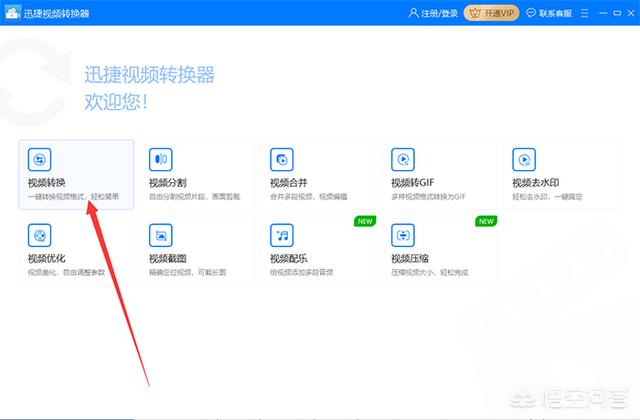Image resolution: width=640 pixels, height=420 pixels.
Task: Open the 视频合并 merge icon
Action: click(282, 160)
